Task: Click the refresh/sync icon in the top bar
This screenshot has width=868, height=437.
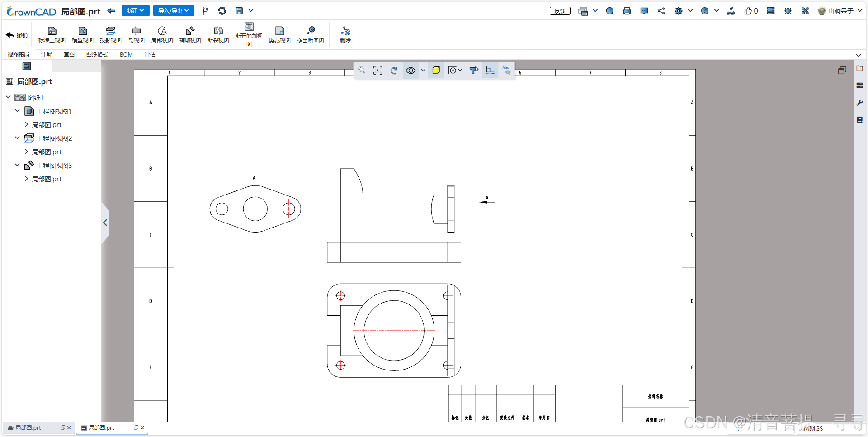Action: tap(222, 11)
